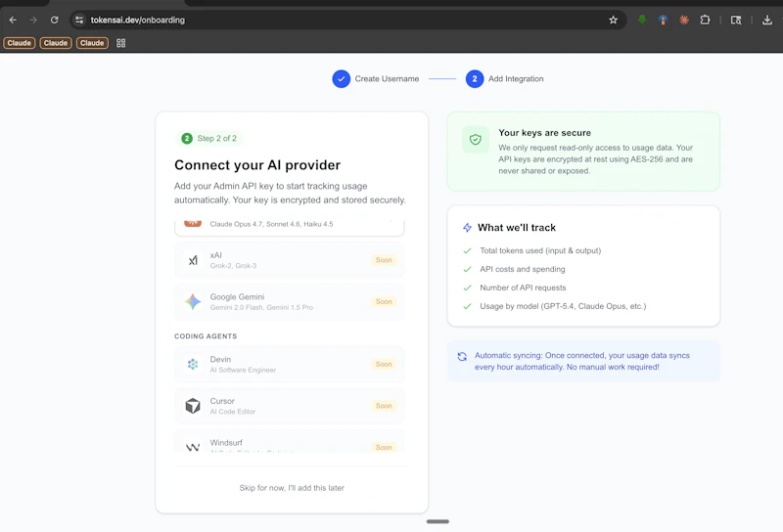Click the xAI logo icon
The image size is (783, 532).
[193, 260]
